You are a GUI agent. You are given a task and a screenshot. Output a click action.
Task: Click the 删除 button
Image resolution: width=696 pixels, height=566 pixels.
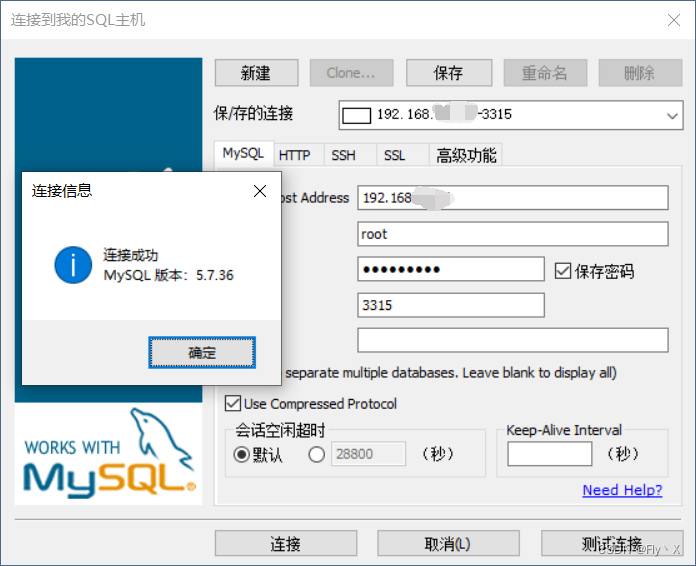[640, 73]
